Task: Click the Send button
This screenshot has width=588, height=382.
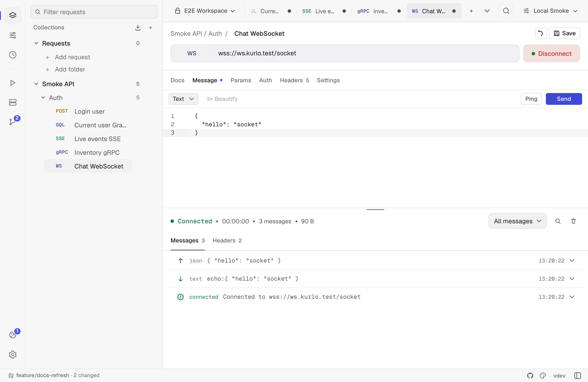Action: (564, 99)
